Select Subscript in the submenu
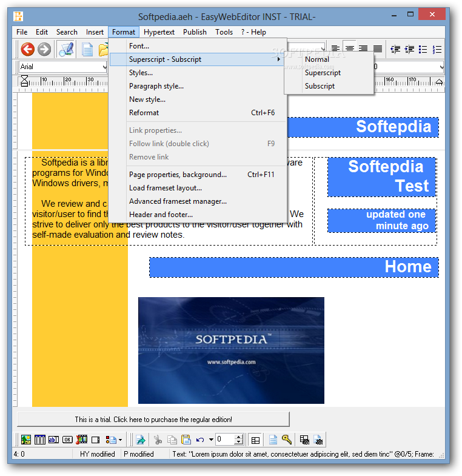462x476 pixels. [329, 86]
